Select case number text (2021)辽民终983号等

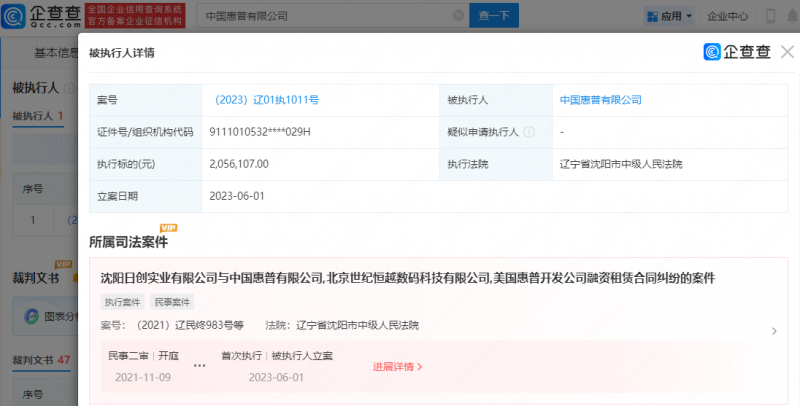[190, 325]
